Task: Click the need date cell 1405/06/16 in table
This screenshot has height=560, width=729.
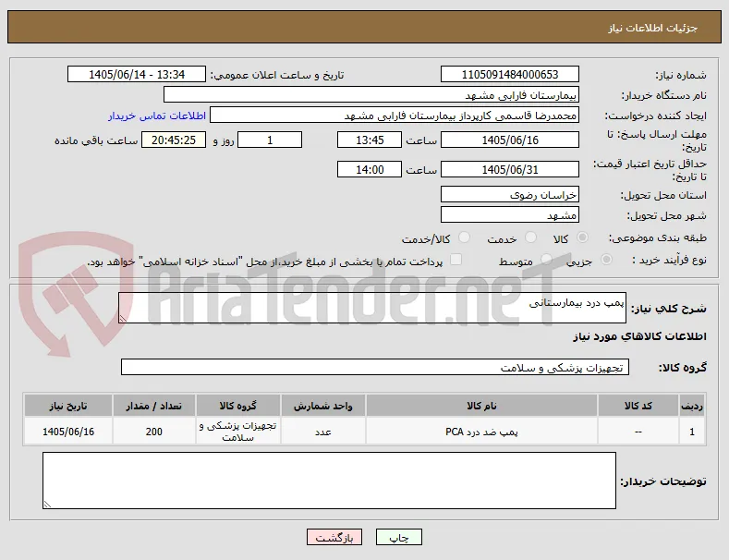Action: click(68, 432)
